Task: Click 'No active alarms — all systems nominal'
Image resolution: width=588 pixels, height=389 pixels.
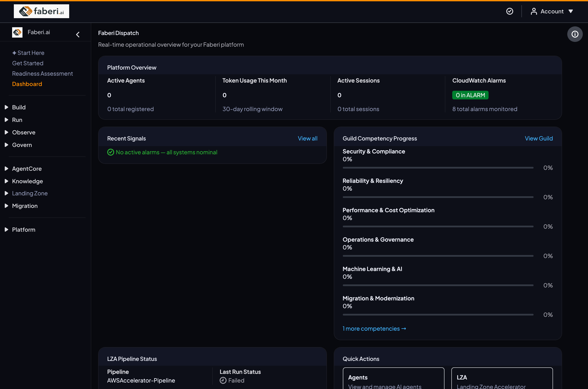Action: click(x=166, y=152)
